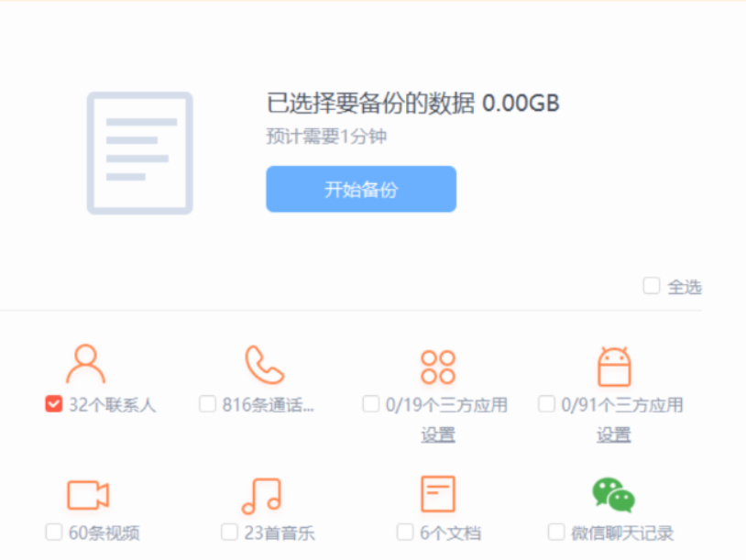Click the video camera icon
Viewport: 746px width, 560px height.
click(88, 495)
